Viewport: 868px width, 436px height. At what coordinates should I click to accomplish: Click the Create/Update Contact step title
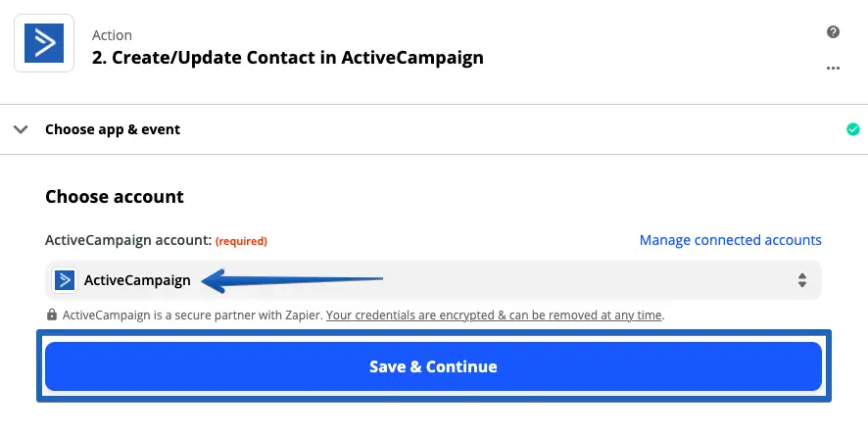pos(288,58)
